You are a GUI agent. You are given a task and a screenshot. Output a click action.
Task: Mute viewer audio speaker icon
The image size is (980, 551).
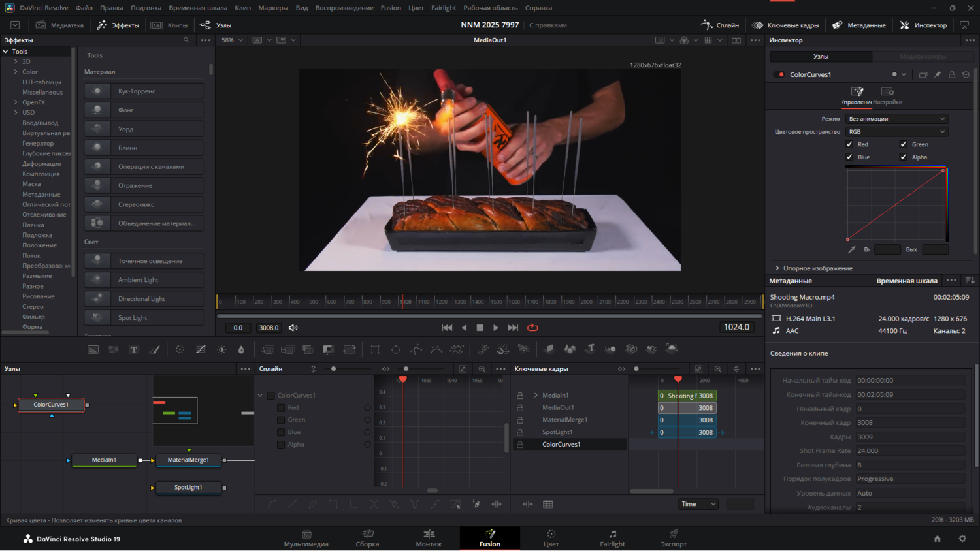click(x=293, y=328)
